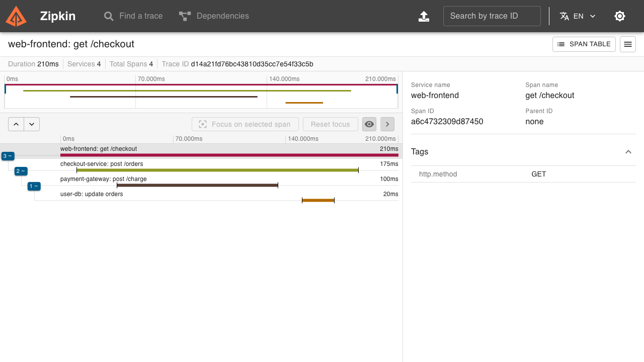Click the Find a trace magnifier icon
This screenshot has height=362, width=644.
[x=109, y=16]
